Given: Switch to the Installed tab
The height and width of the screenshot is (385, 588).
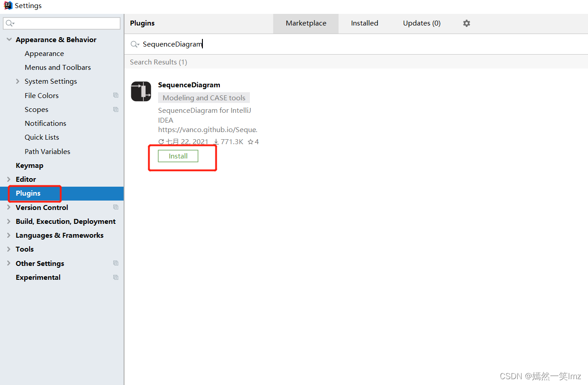Looking at the screenshot, I should point(365,23).
